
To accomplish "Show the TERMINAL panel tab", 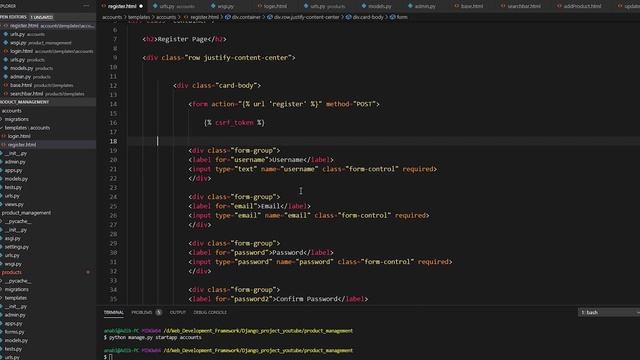I will 113,312.
